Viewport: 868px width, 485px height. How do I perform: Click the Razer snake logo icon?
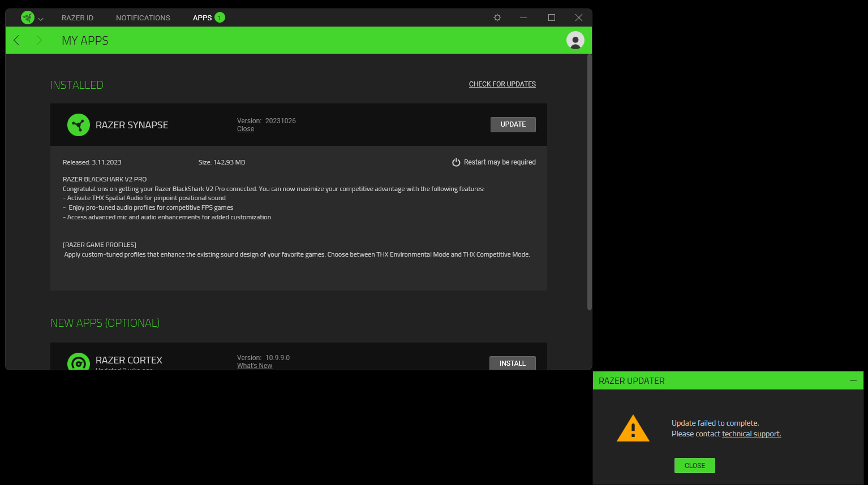27,18
